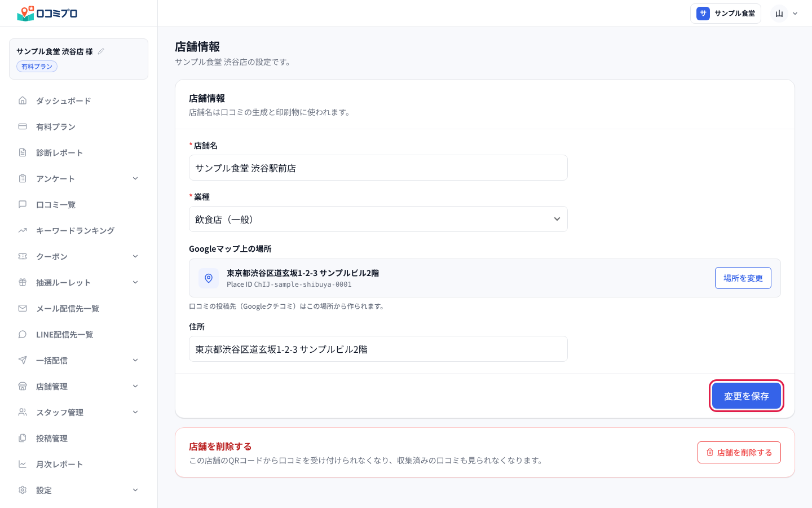Open キーワードランキング menu item
This screenshot has height=508, width=812.
click(x=79, y=230)
